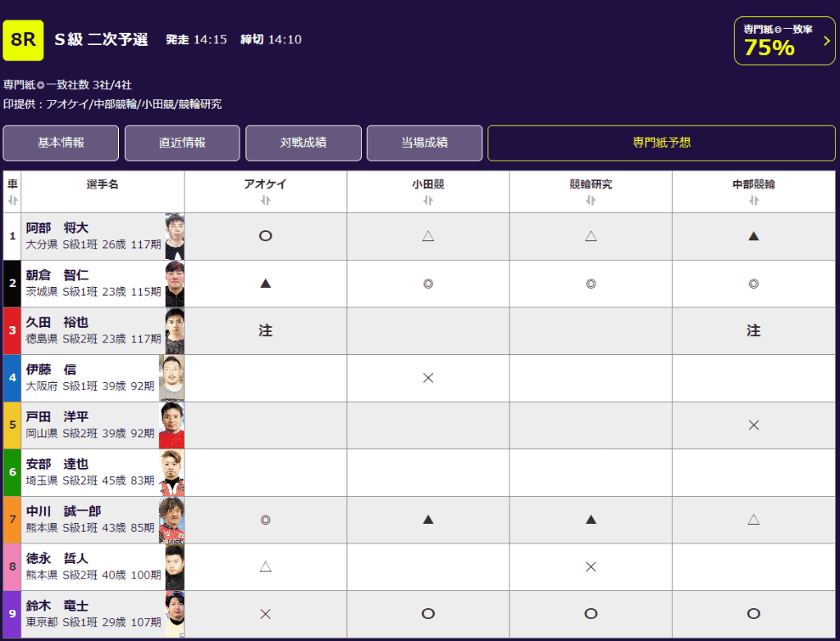Expand the 専門紙◎一致率 75% panel chevron
Image resolution: width=840 pixels, height=641 pixels.
(826, 41)
